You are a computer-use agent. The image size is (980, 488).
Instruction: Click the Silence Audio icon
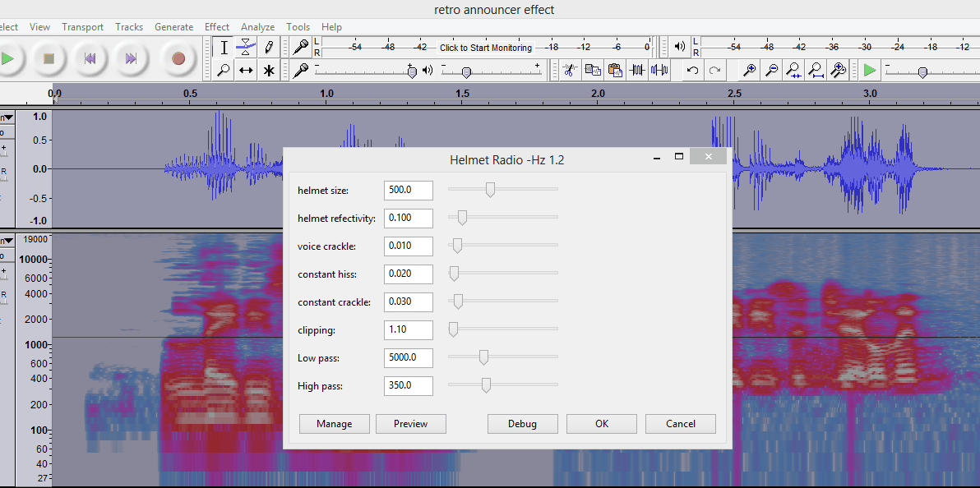point(659,71)
